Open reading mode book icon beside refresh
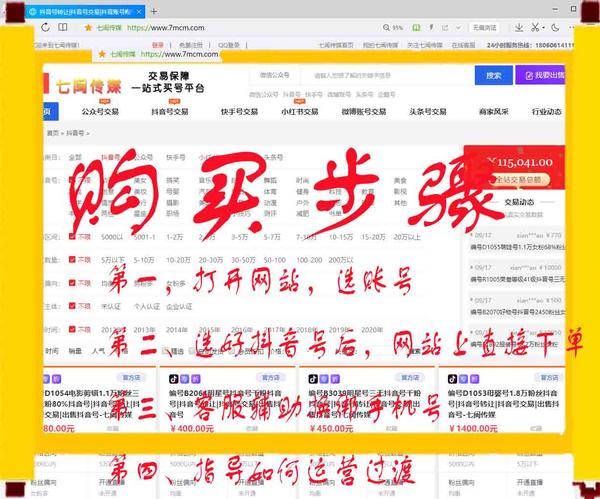 coord(63,27)
